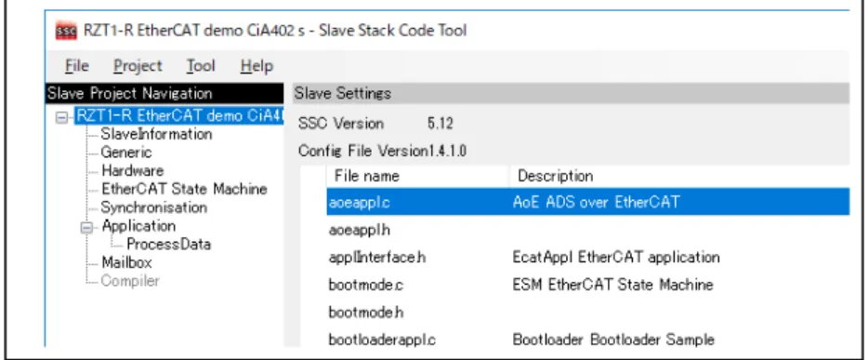Select the bootmode.c file row
This screenshot has width=868, height=360.
click(588, 286)
